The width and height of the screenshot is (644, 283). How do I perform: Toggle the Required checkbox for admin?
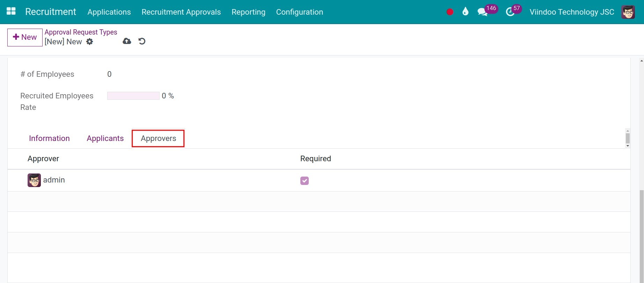[x=305, y=180]
